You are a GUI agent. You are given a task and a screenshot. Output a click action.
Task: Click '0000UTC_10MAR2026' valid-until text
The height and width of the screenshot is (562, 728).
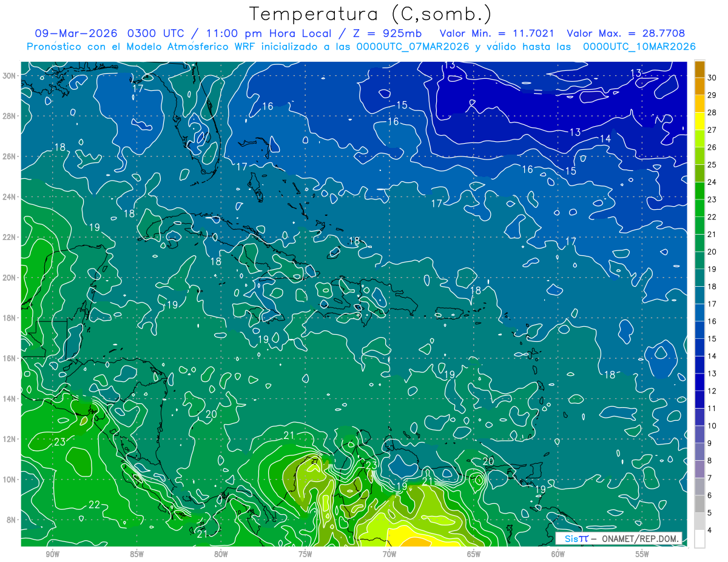639,46
